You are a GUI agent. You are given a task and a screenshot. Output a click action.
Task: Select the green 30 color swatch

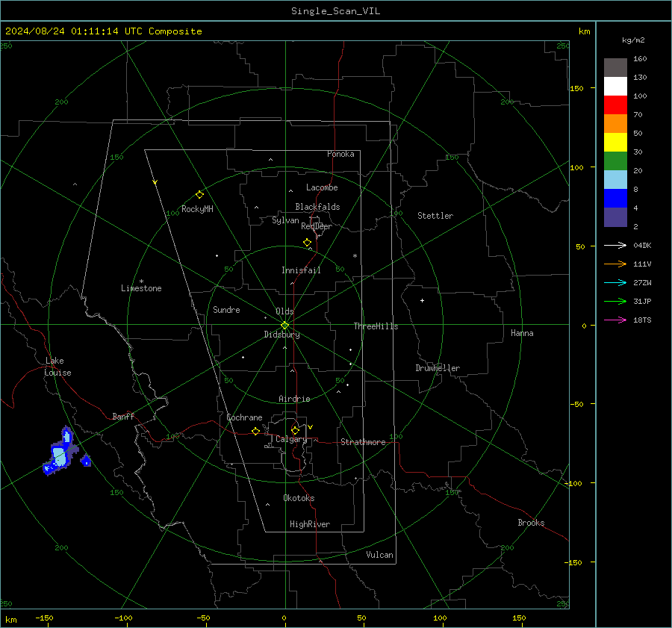(615, 161)
